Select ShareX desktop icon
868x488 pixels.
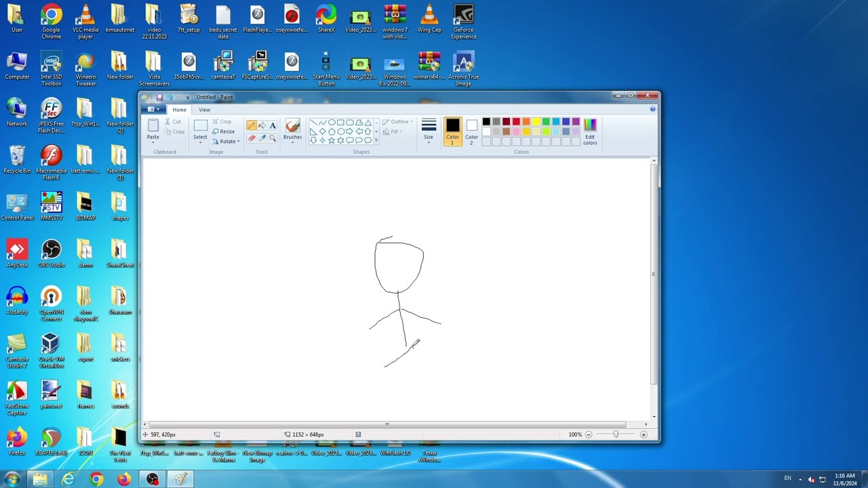click(x=326, y=18)
